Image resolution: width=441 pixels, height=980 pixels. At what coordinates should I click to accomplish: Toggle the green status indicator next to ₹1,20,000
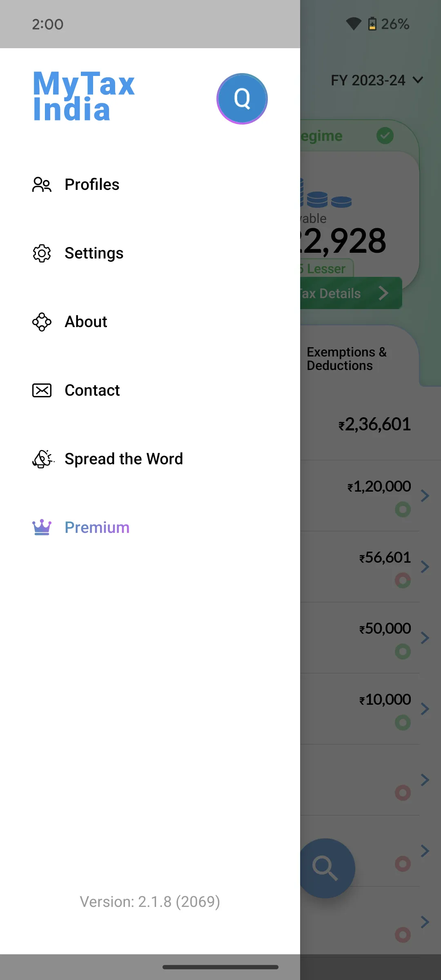403,509
